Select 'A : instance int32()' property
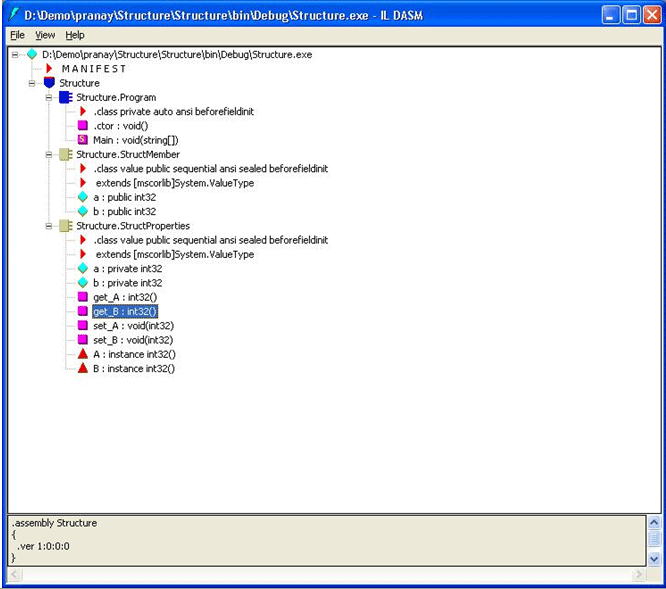 point(134,354)
